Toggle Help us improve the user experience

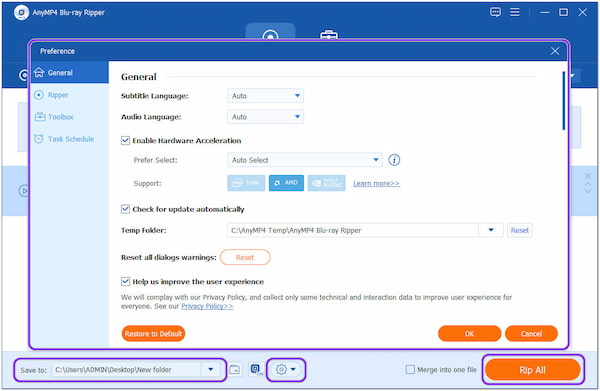[125, 282]
